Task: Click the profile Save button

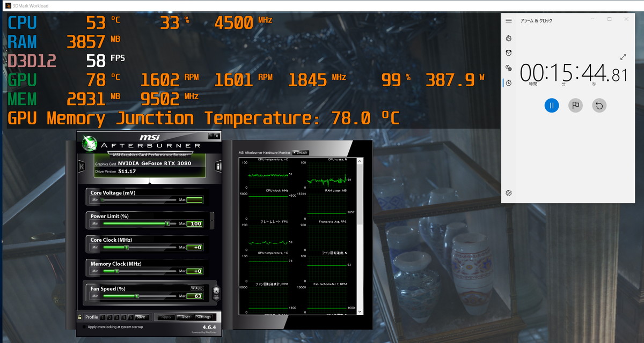Action: 141,317
